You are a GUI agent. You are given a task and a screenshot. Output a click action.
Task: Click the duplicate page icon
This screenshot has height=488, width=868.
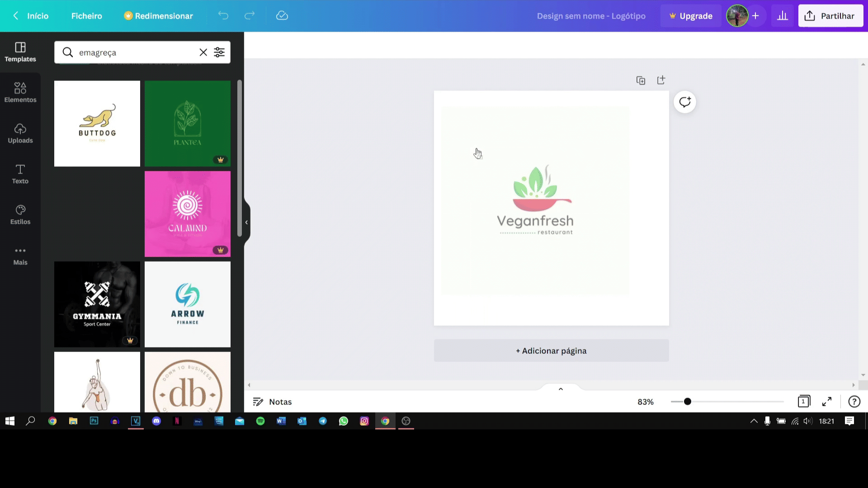[x=641, y=80]
